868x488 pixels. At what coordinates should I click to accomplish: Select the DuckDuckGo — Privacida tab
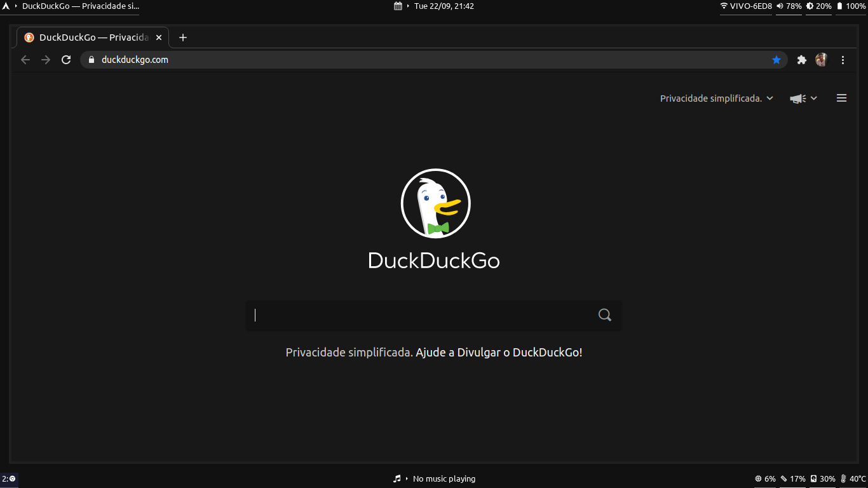[93, 37]
